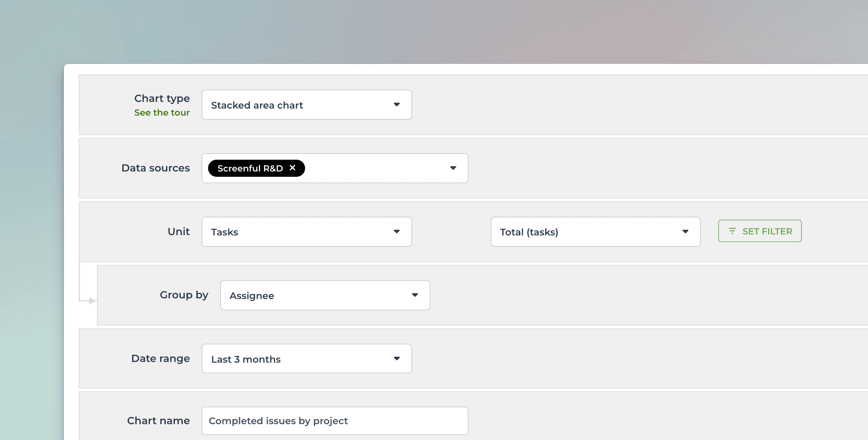Open the See the tour link
This screenshot has height=440, width=868.
[162, 112]
